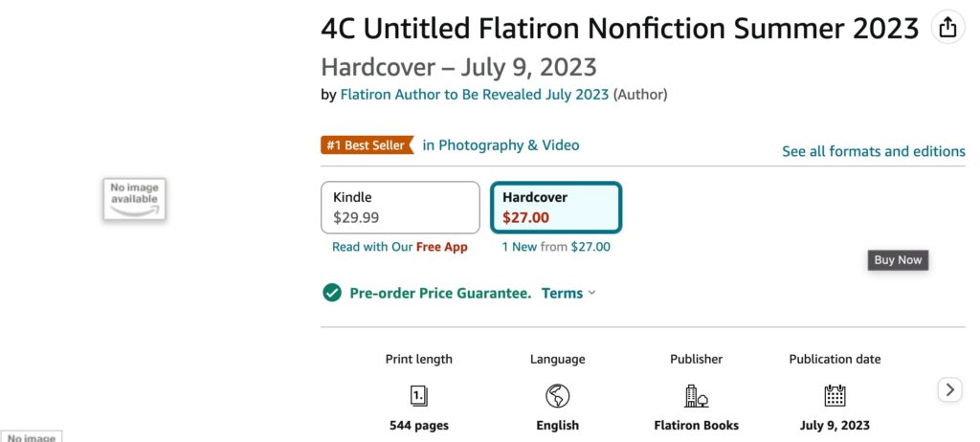Click the green Pre-order guarantee checkmark icon
Viewport: 980px width, 442px height.
tap(332, 293)
